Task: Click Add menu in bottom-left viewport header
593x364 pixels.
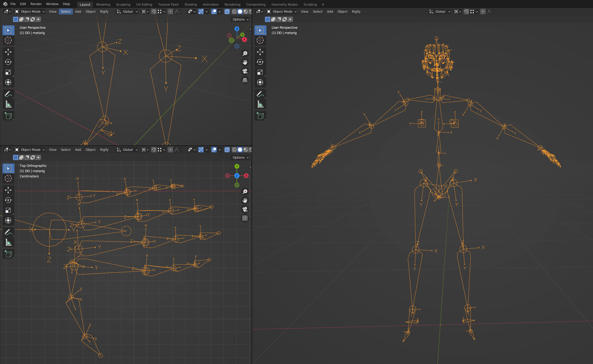Action: click(78, 150)
